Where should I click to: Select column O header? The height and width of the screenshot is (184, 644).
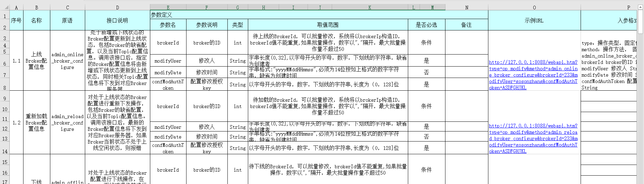pyautogui.click(x=534, y=7)
